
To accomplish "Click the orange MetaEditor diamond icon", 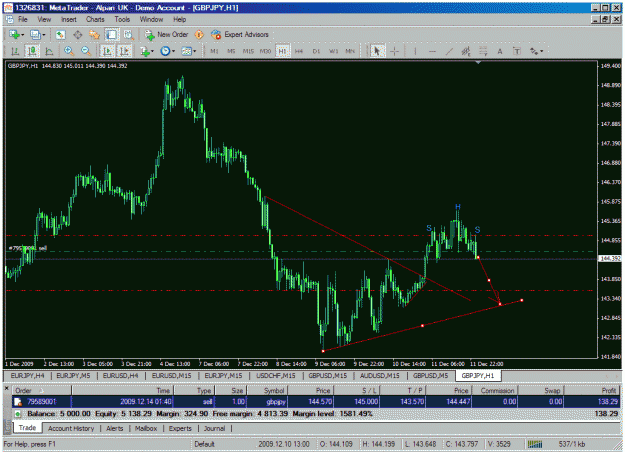I will click(199, 35).
